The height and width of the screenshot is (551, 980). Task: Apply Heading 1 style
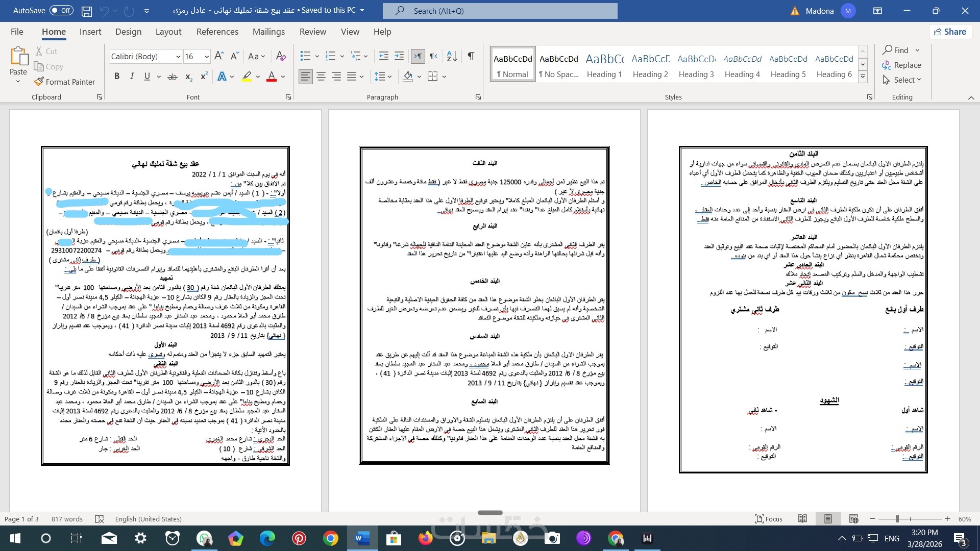(604, 64)
